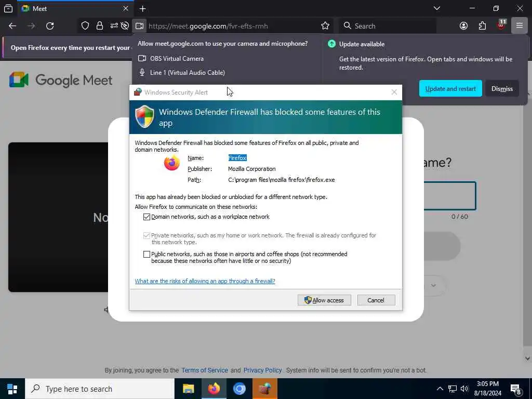Click the network tray icon

(453, 389)
